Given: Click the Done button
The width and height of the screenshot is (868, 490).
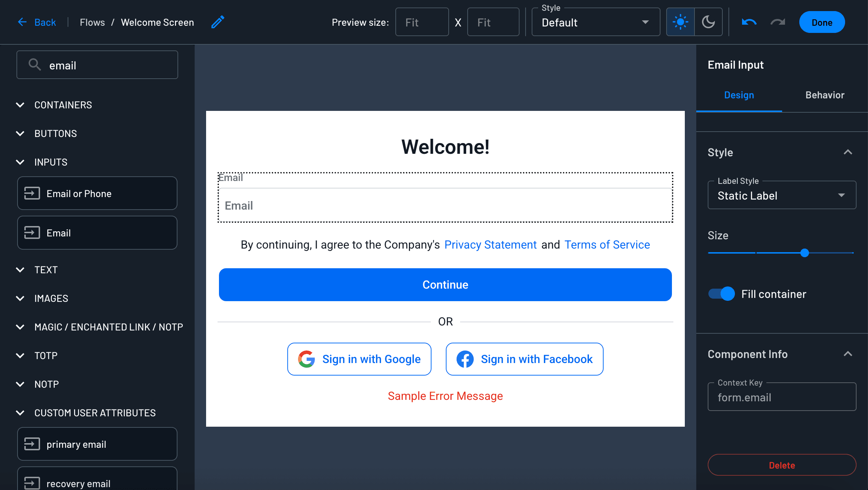Looking at the screenshot, I should [821, 22].
